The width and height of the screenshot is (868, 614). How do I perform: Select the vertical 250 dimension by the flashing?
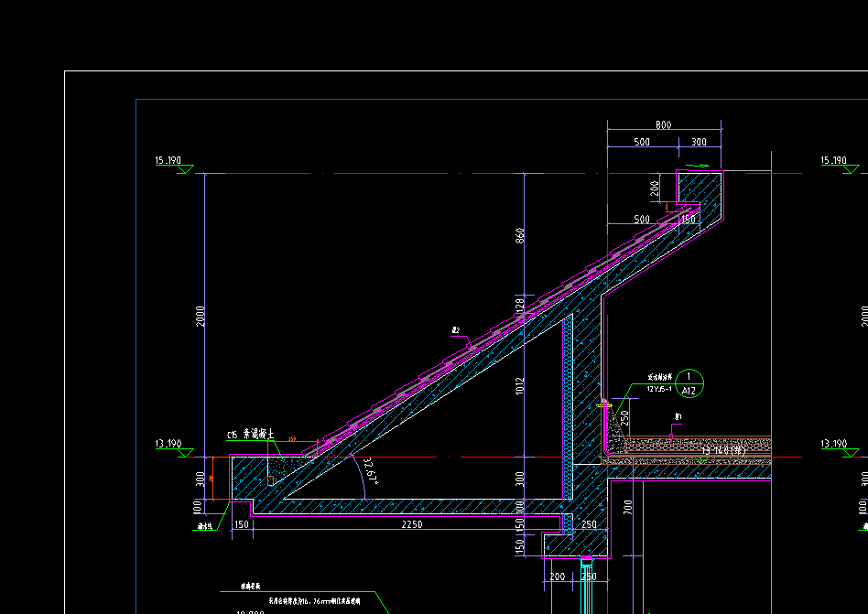[x=625, y=417]
